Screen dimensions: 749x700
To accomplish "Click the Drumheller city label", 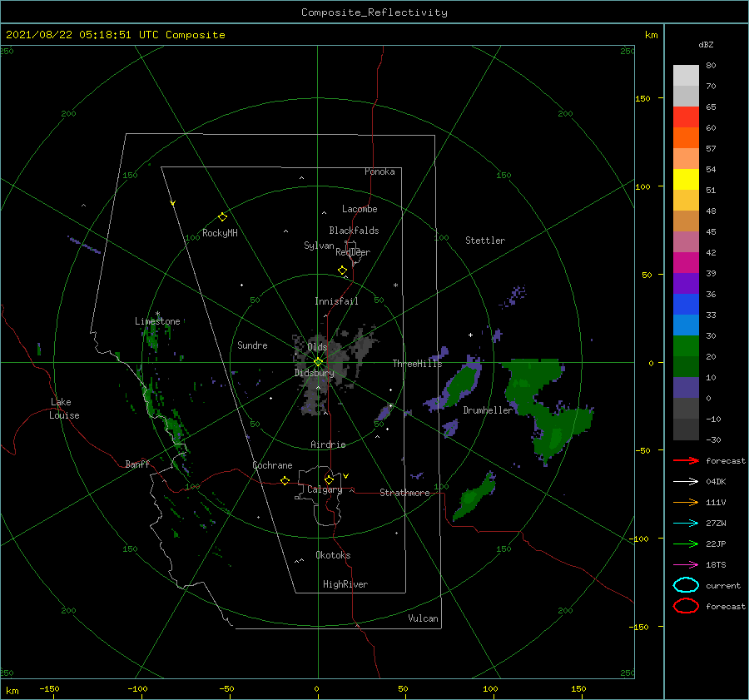I will [x=488, y=410].
